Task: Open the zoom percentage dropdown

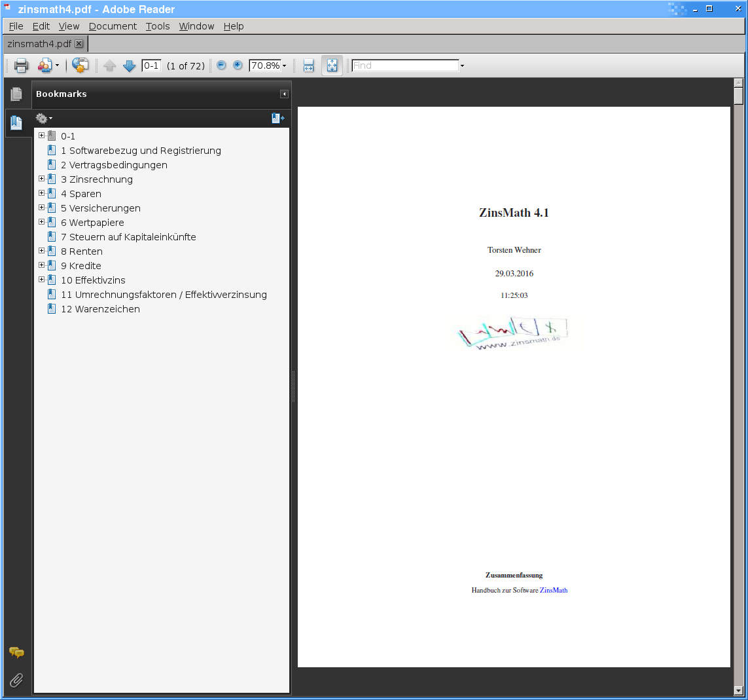Action: click(284, 66)
